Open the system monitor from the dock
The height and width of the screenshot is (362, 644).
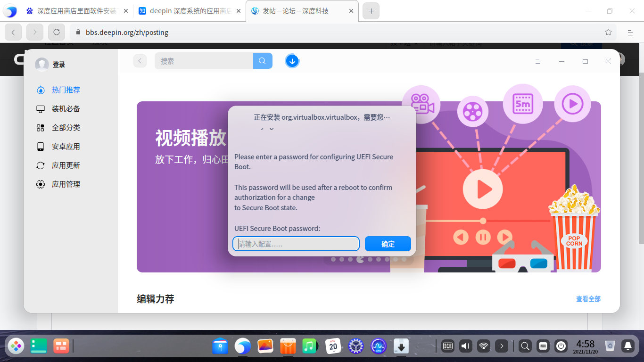(x=379, y=346)
